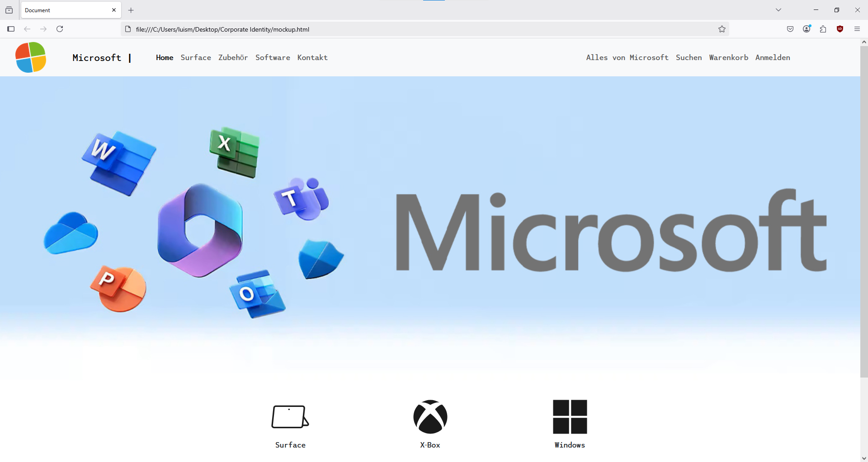Click the address bar URL field
The width and height of the screenshot is (868, 462).
[425, 29]
